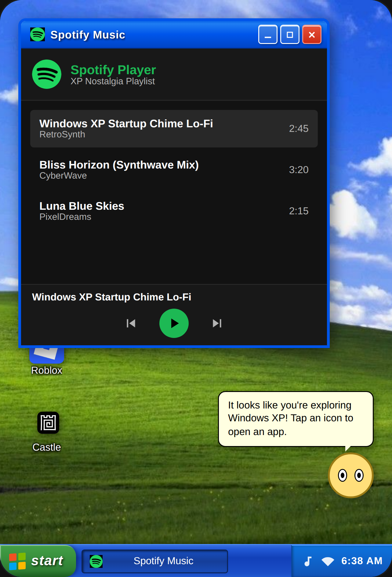Viewport: 392px width, 577px height.
Task: Click the Wi-Fi icon in system tray
Action: (328, 561)
